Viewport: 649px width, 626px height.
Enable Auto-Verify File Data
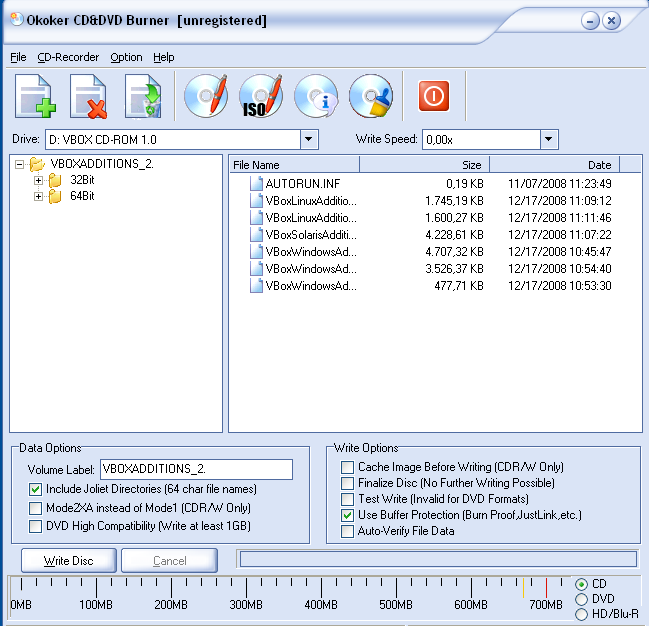pyautogui.click(x=347, y=531)
